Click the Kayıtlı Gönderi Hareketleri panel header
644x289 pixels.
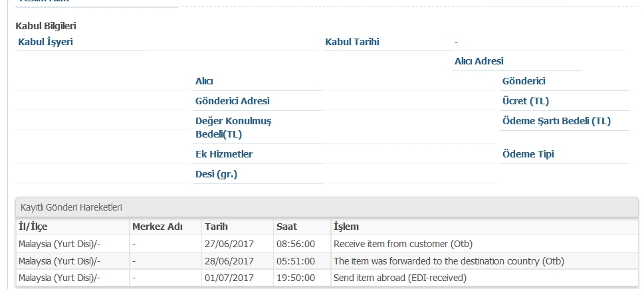click(x=327, y=207)
